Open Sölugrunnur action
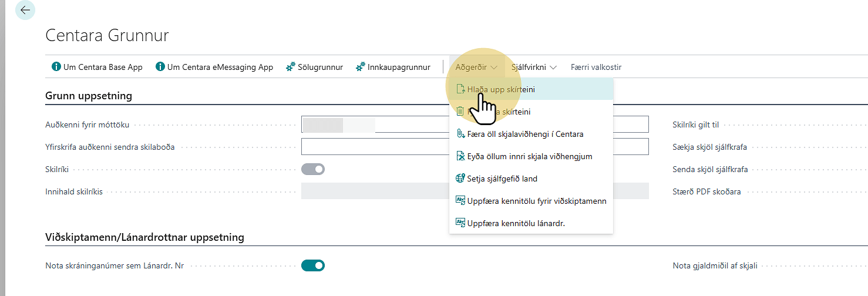This screenshot has height=296, width=868. click(x=314, y=67)
